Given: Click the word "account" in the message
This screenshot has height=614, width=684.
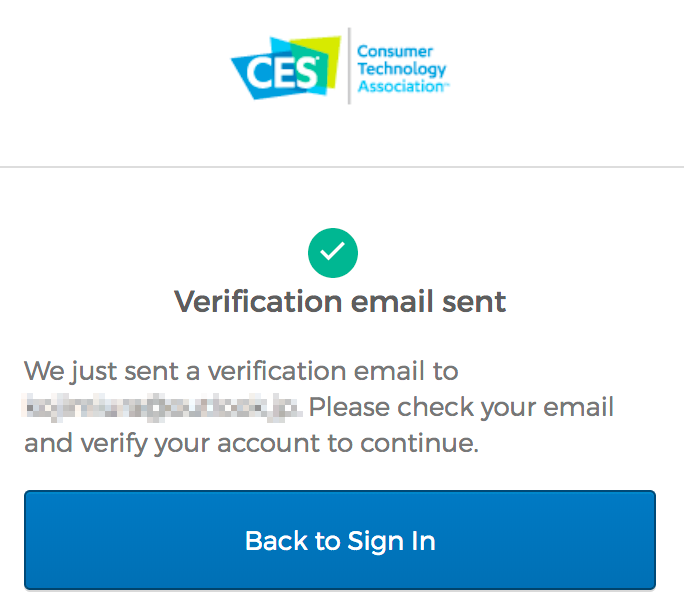Looking at the screenshot, I should 269,444.
